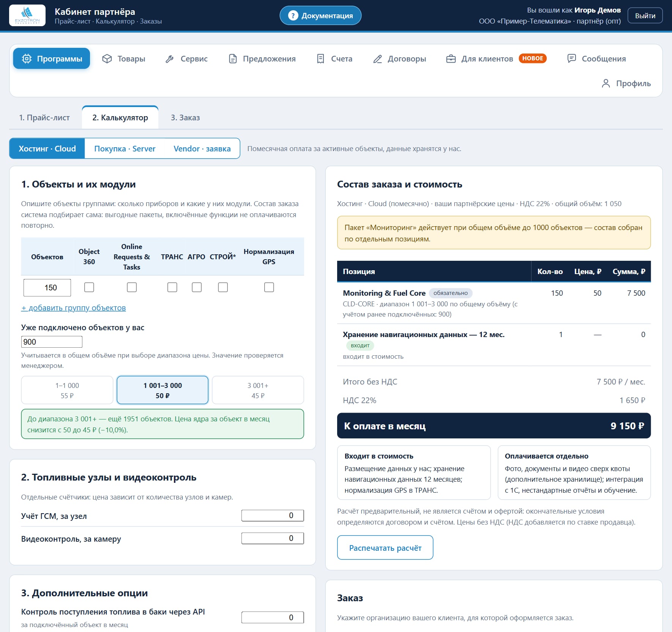Check the СТРОЙ* module checkbox
This screenshot has height=632, width=672.
(x=223, y=287)
